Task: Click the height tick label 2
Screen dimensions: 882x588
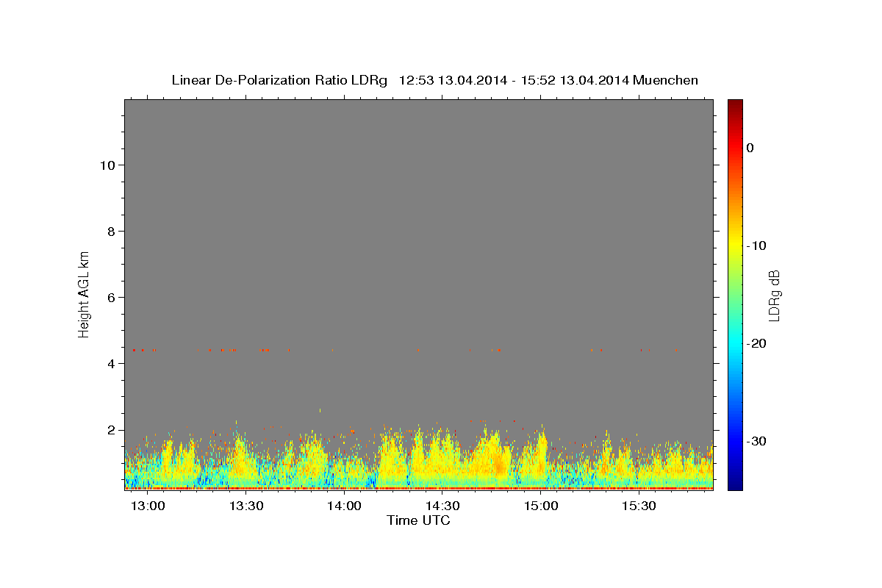Action: (x=111, y=430)
